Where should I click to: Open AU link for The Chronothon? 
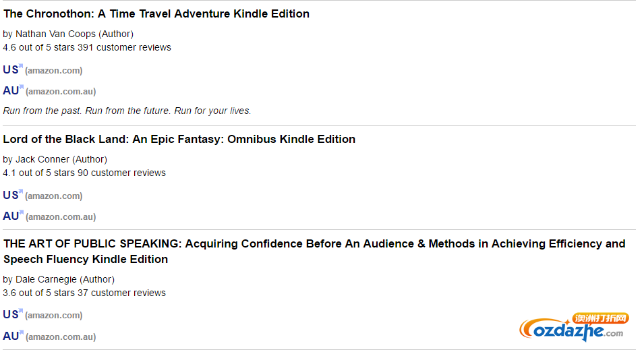click(11, 91)
